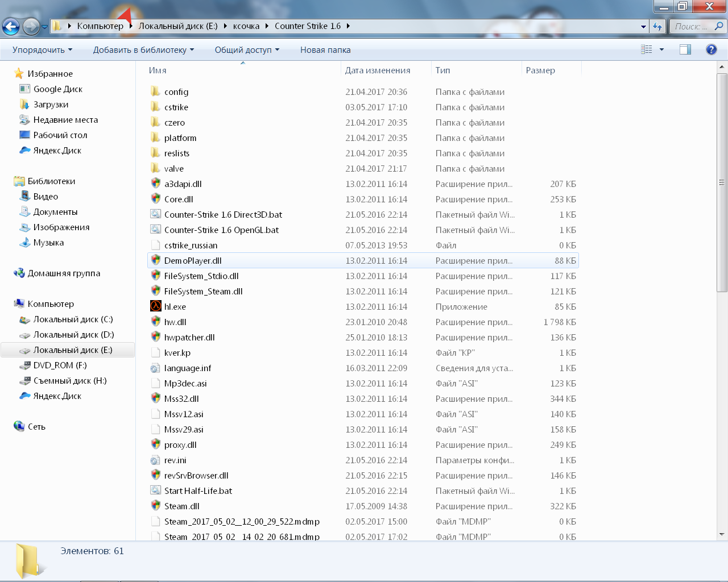This screenshot has height=582, width=728.
Task: Open "Видео" library
Action: coord(45,197)
